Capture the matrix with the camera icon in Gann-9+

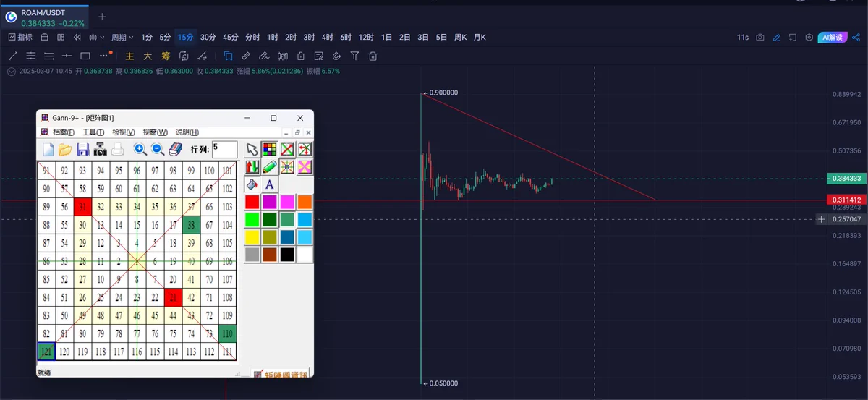(101, 150)
